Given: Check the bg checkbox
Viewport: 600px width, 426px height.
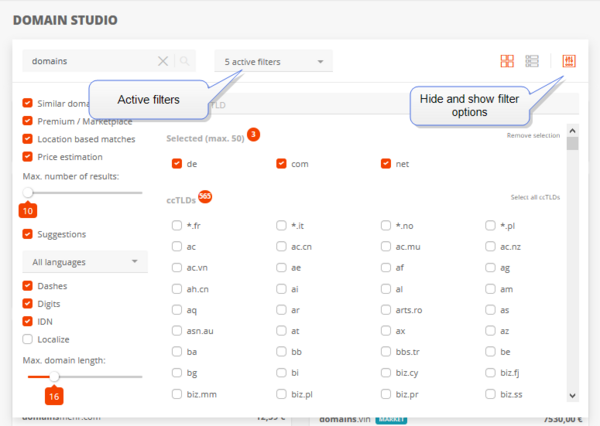Looking at the screenshot, I should click(x=177, y=372).
